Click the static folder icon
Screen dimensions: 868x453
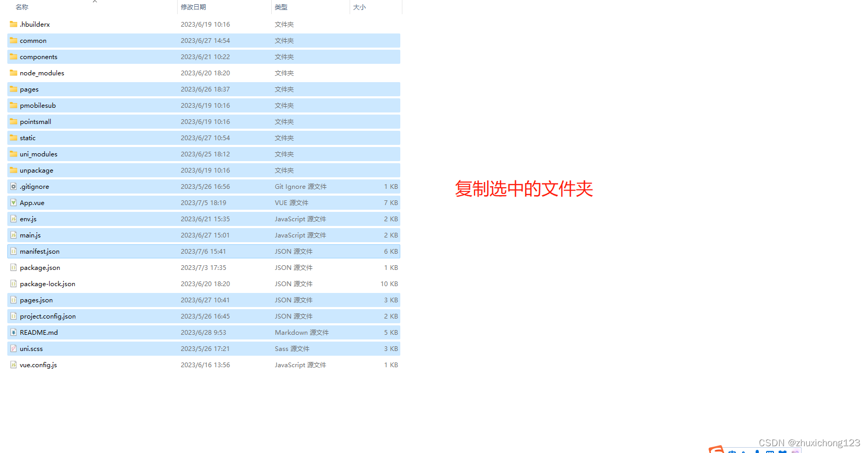point(14,138)
